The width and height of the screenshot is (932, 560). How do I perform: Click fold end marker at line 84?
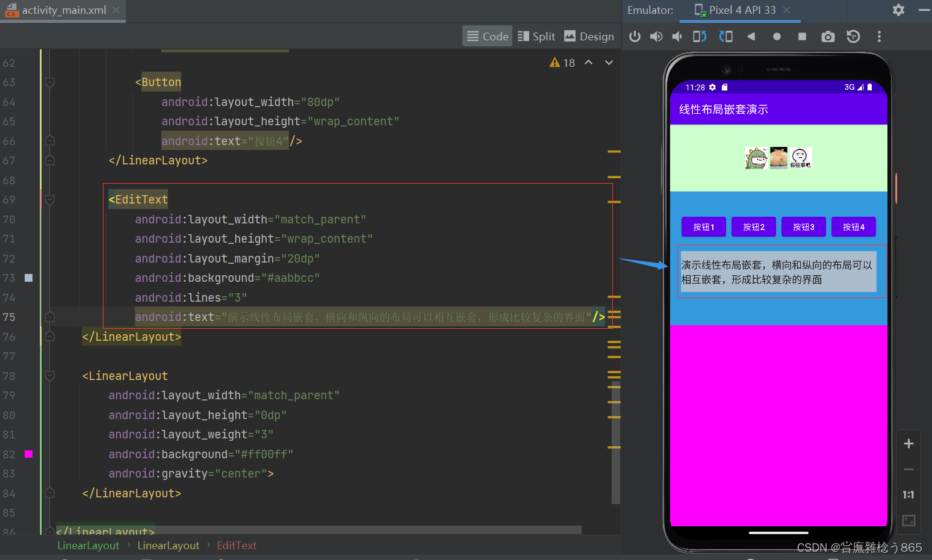tap(50, 493)
